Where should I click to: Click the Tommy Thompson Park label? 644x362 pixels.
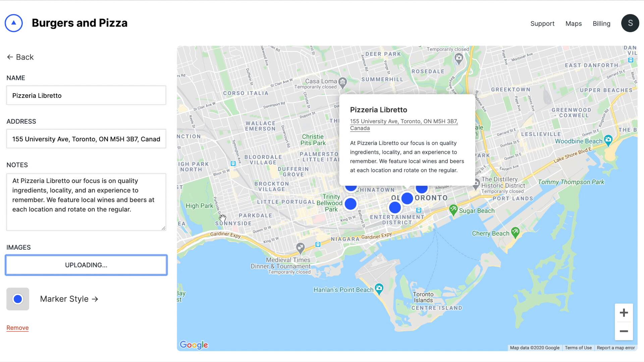(x=571, y=182)
